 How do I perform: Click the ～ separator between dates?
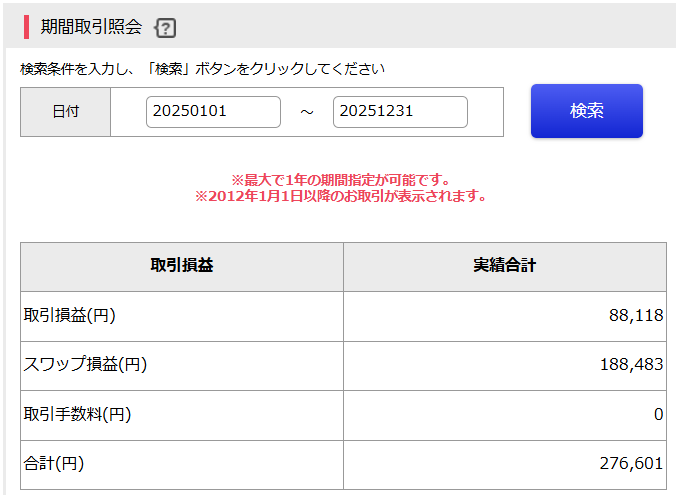click(307, 112)
